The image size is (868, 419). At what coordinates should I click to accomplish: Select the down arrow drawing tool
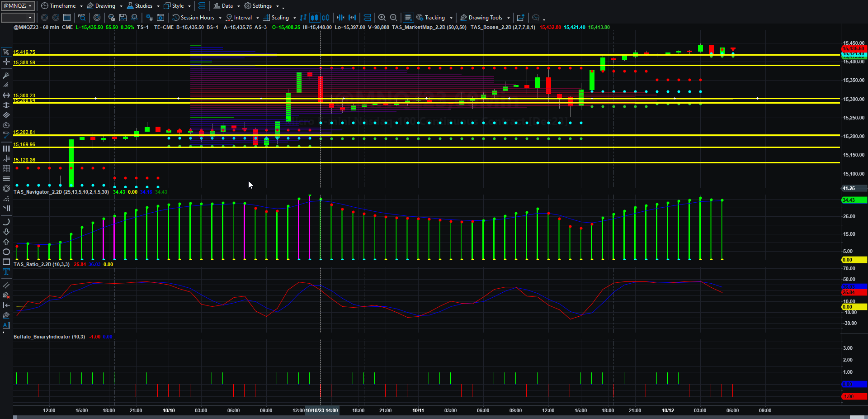click(x=6, y=232)
